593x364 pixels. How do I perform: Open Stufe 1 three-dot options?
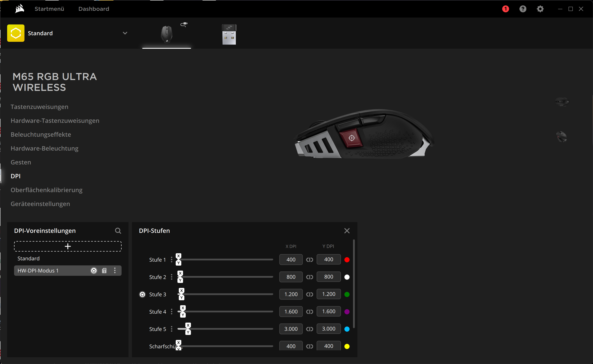coord(171,260)
